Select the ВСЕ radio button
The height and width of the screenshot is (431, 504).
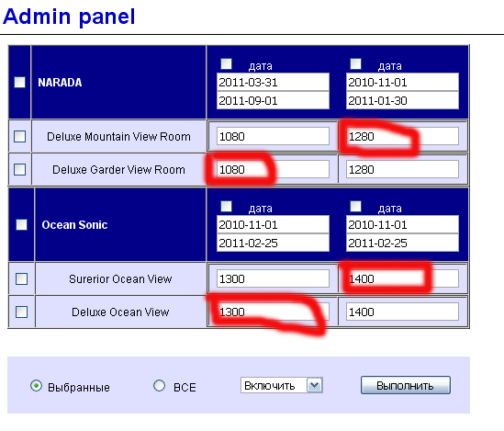click(159, 385)
